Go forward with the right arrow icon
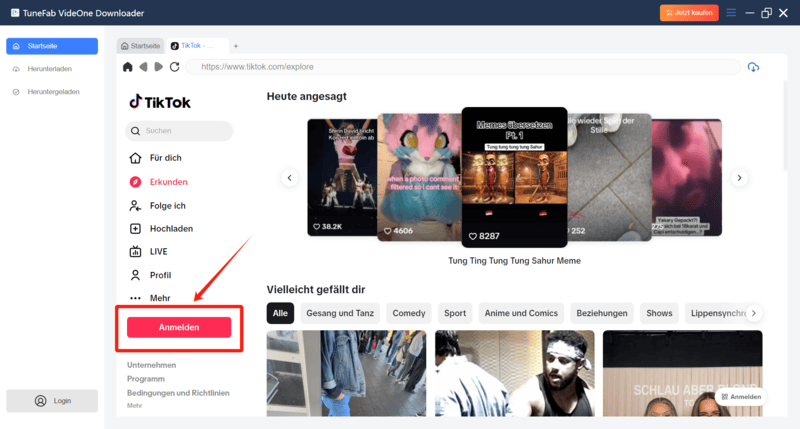Viewport: 800px width, 429px height. [159, 67]
